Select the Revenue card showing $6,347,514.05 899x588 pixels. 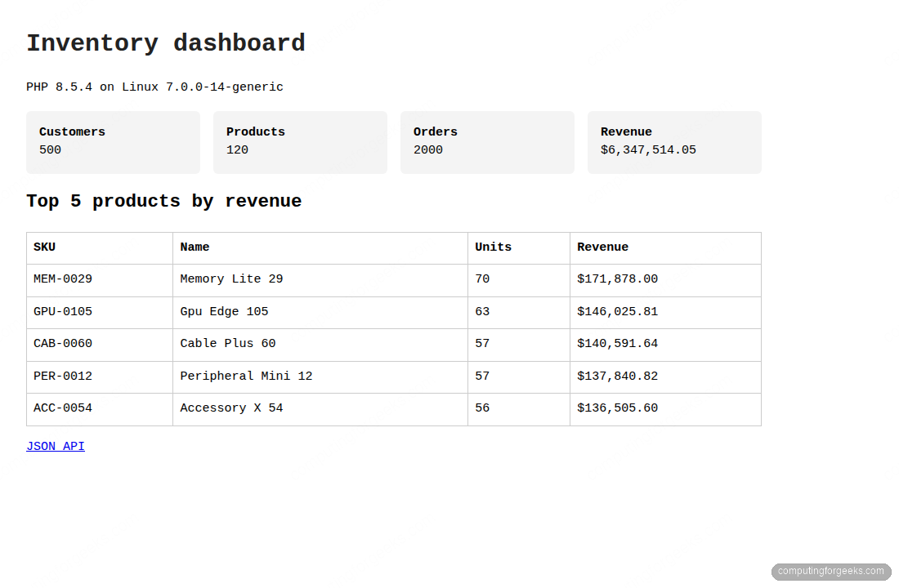tap(674, 141)
